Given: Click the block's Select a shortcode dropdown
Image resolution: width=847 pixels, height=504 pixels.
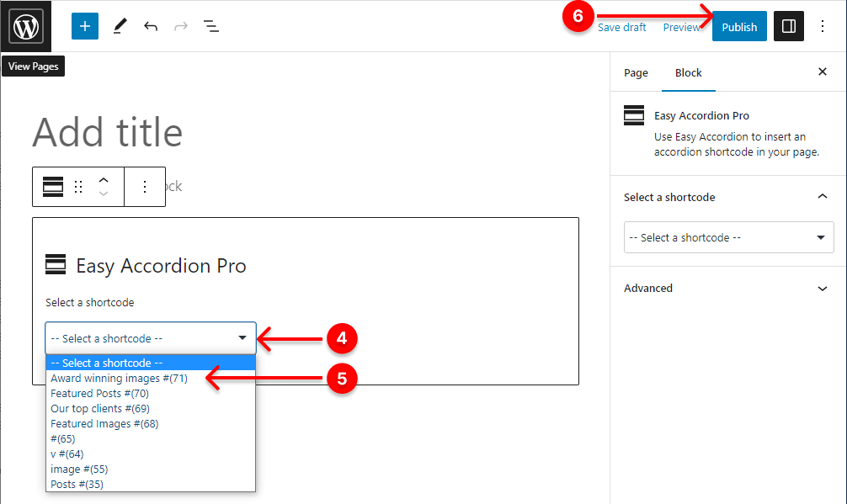Looking at the screenshot, I should (151, 338).
